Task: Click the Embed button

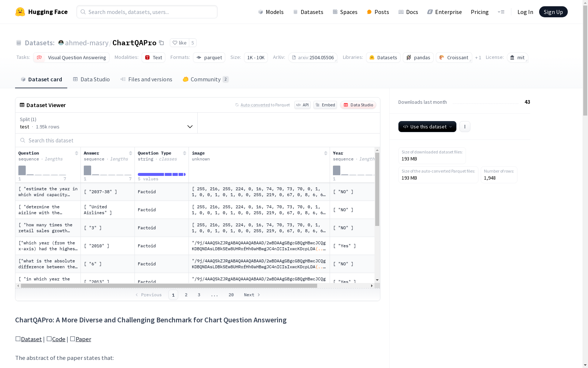Action: tap(325, 105)
